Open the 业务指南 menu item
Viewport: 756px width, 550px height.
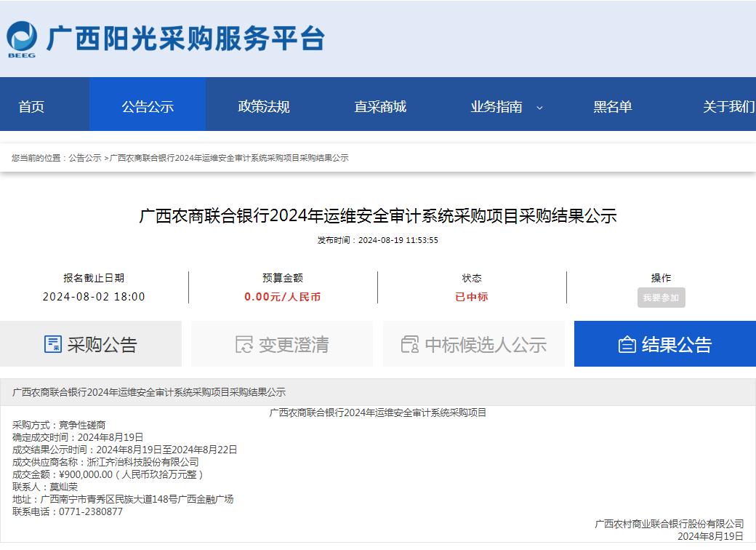tap(496, 107)
